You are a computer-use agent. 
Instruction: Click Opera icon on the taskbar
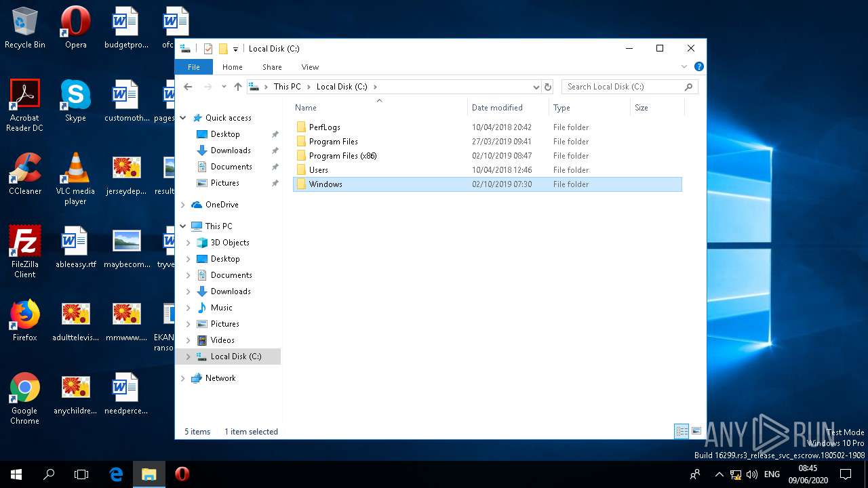(x=182, y=474)
